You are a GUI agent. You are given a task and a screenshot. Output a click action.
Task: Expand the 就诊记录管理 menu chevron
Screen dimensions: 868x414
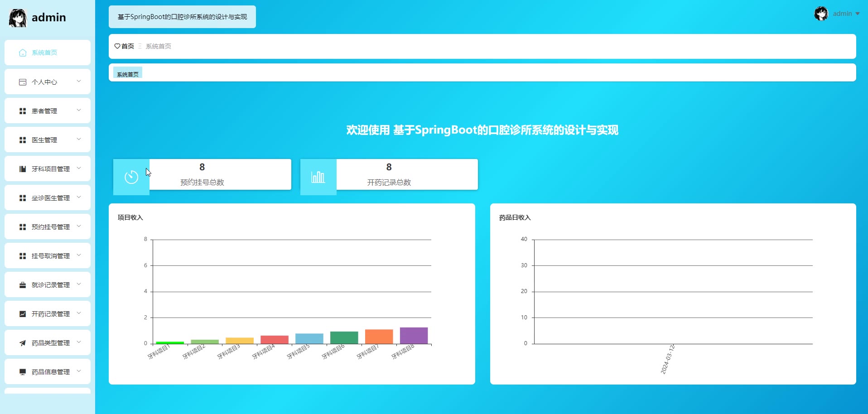tap(79, 284)
